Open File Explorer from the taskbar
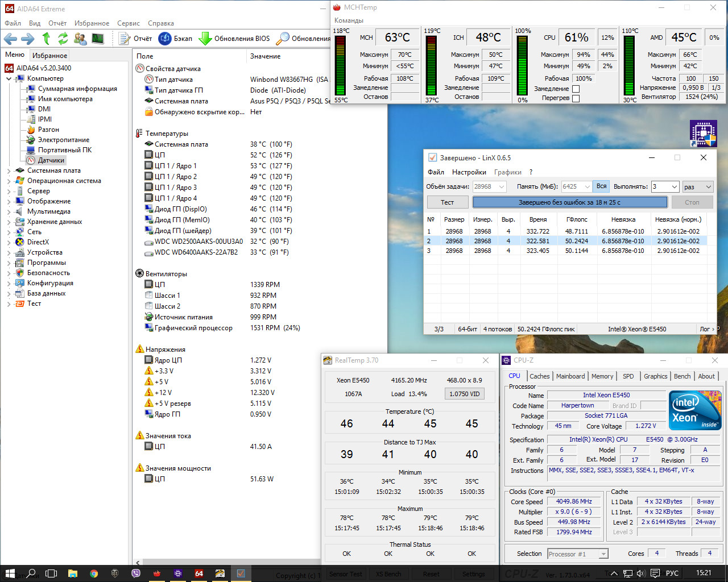 73,573
